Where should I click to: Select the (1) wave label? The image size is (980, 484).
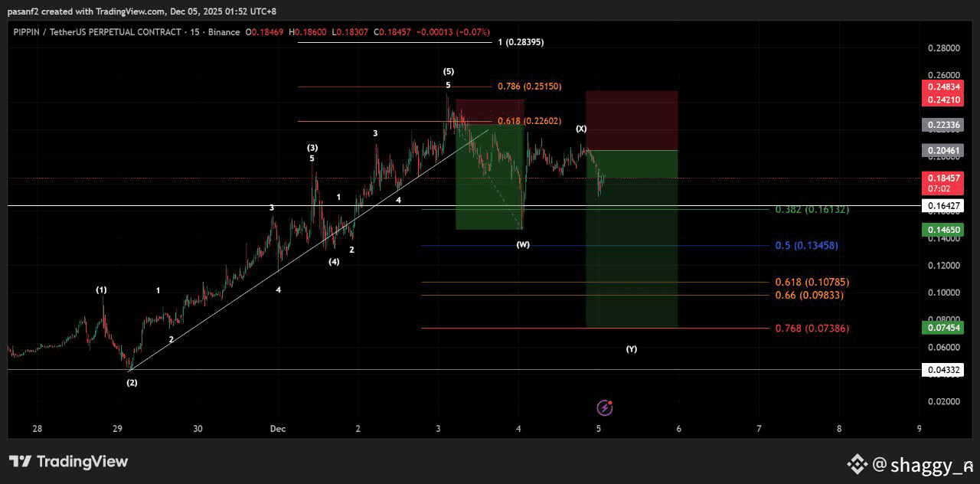(102, 289)
